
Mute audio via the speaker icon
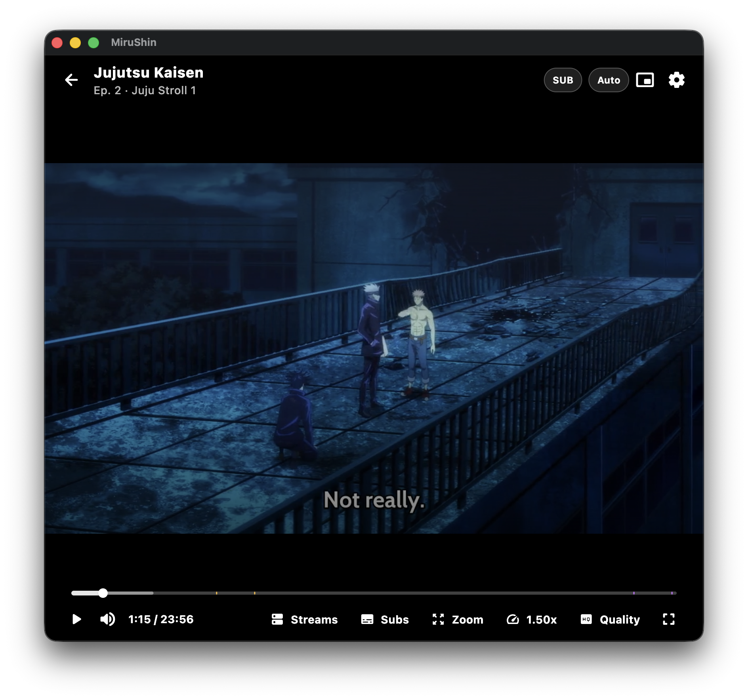pos(107,619)
